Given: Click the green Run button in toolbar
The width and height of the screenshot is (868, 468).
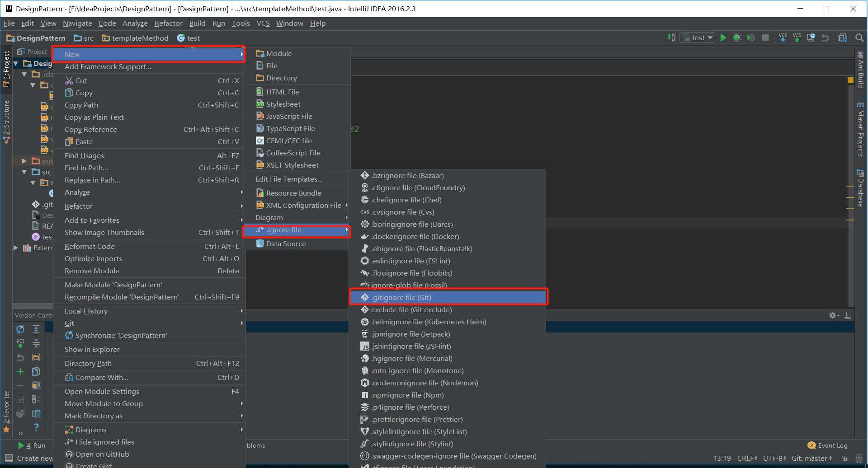Looking at the screenshot, I should tap(723, 38).
